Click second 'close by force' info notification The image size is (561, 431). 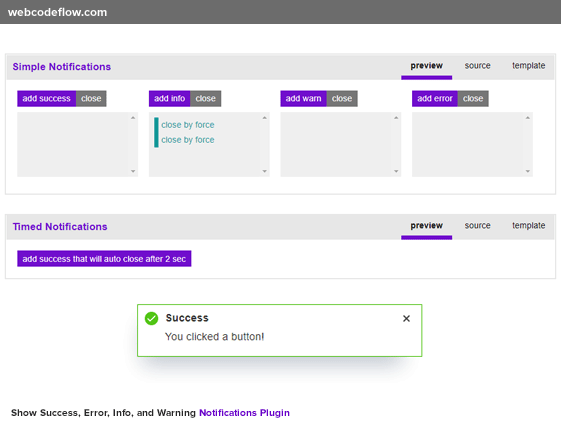point(187,140)
